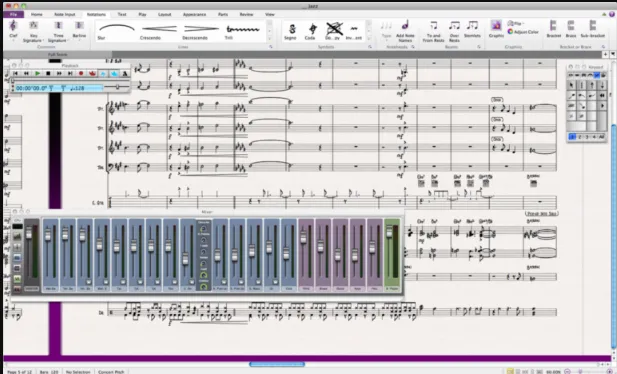Open the Play ribbon tab
Screen dimensions: 617x374
(x=142, y=14)
